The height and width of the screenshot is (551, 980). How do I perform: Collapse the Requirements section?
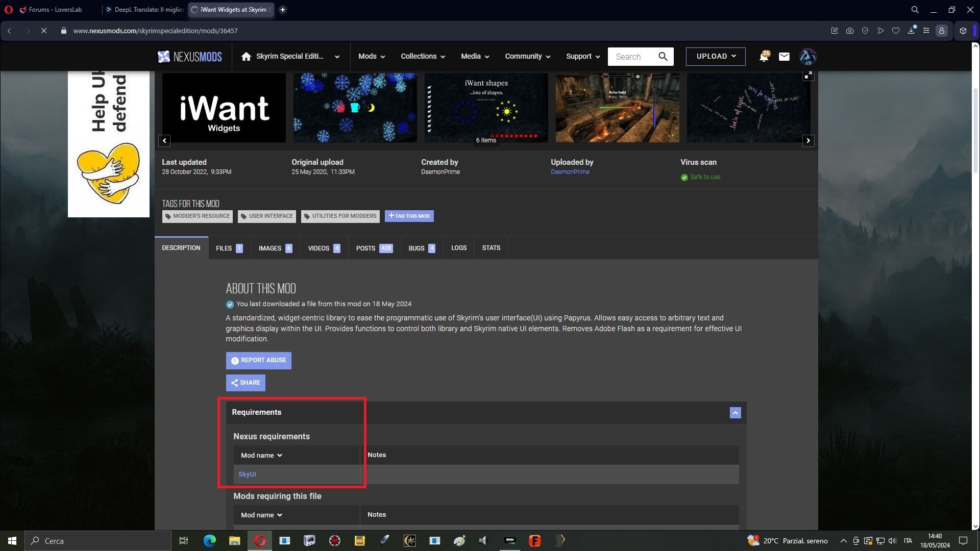(x=735, y=413)
